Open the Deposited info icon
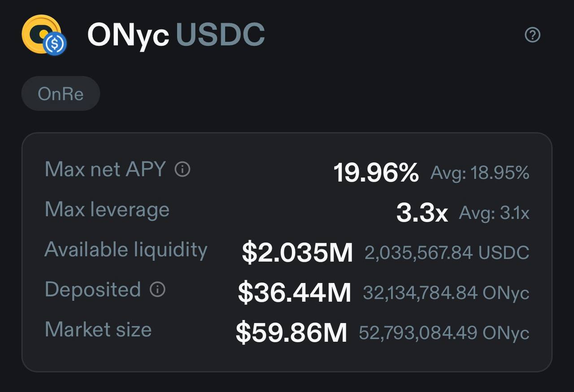The image size is (574, 392). pos(157,289)
